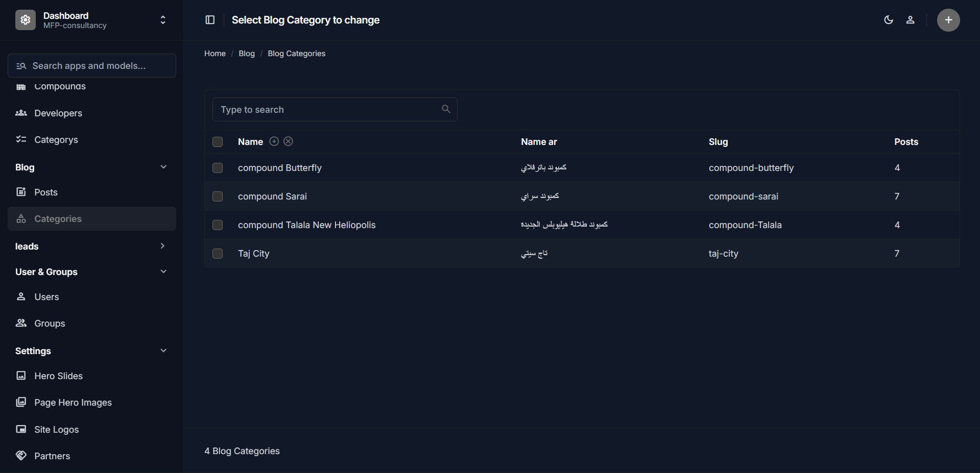Click the Name sort toggle icon
This screenshot has height=473, width=980.
(x=274, y=141)
